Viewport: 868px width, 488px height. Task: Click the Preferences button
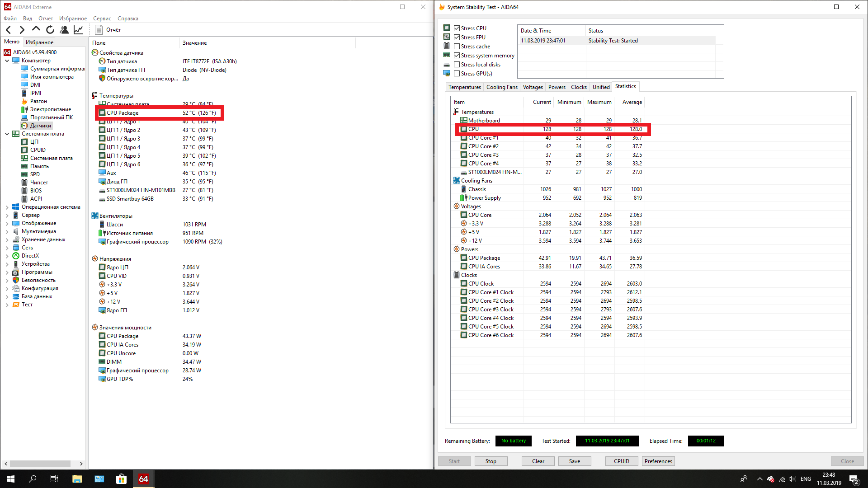click(658, 461)
